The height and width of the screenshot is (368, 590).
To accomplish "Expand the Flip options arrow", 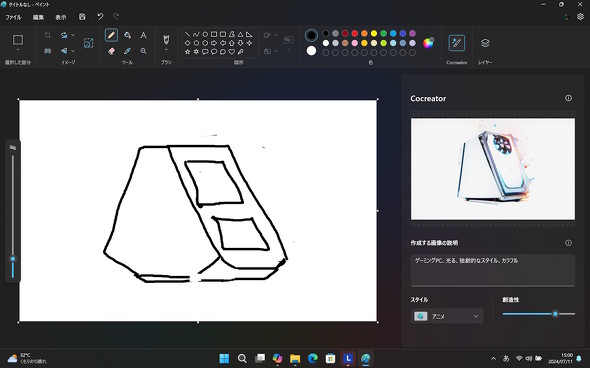I will tap(73, 51).
